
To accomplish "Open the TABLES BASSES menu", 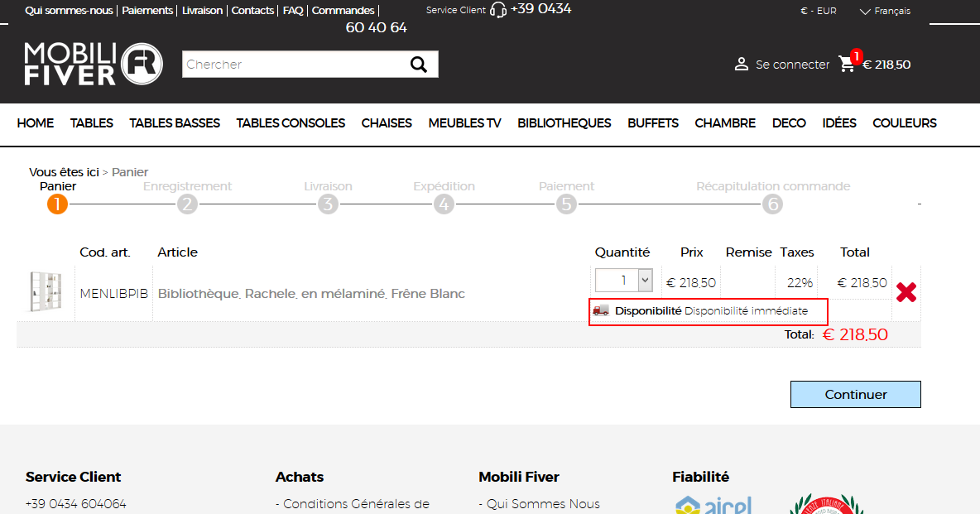I will click(x=175, y=123).
